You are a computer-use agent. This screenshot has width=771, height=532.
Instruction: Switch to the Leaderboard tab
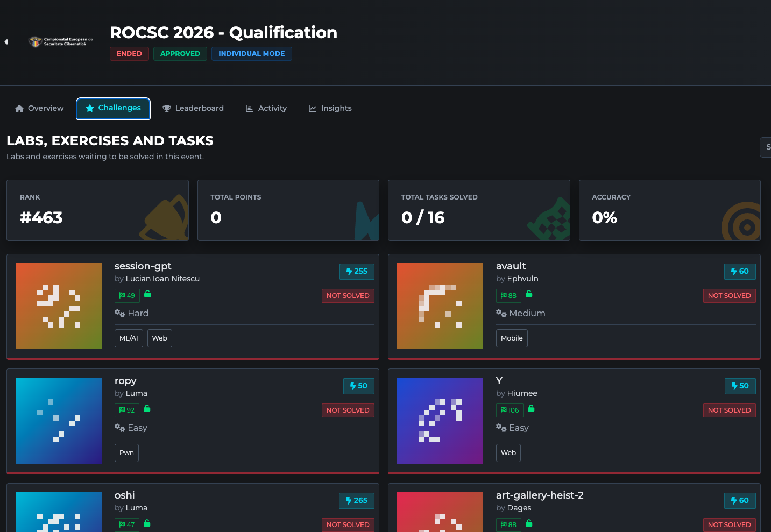[x=193, y=108]
